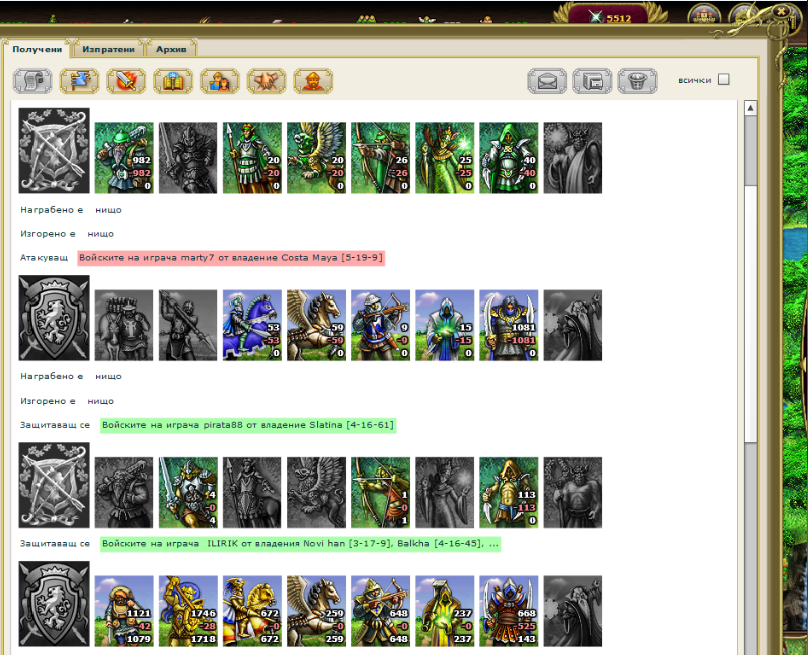Select the green-hooded unit with 40 troops

point(509,158)
